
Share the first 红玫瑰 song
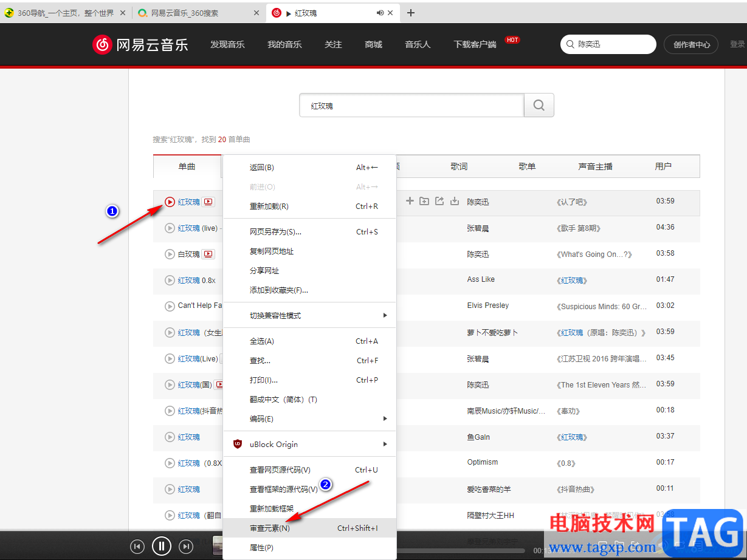(439, 201)
